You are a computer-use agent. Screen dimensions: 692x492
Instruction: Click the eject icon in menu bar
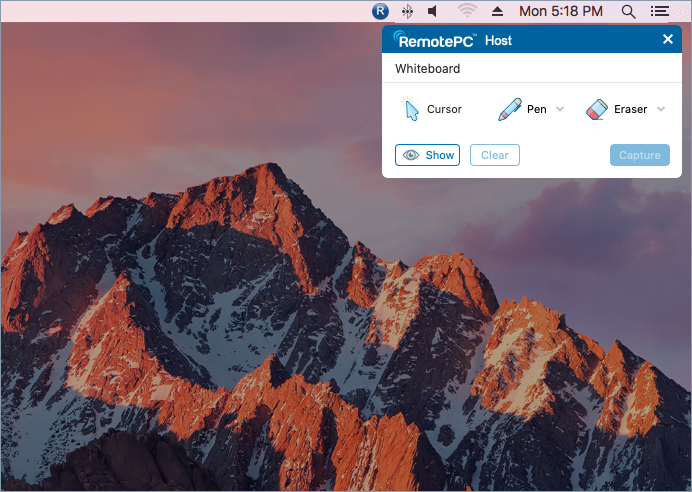coord(497,12)
